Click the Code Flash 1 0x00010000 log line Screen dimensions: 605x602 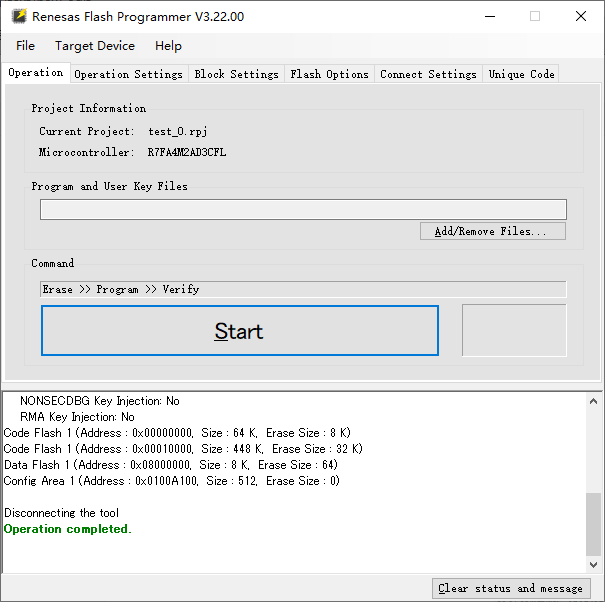click(x=183, y=449)
